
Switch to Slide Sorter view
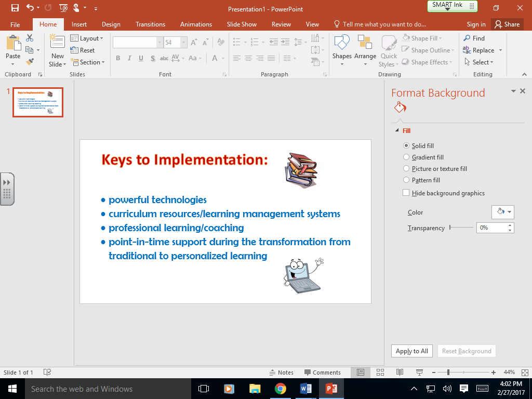380,373
